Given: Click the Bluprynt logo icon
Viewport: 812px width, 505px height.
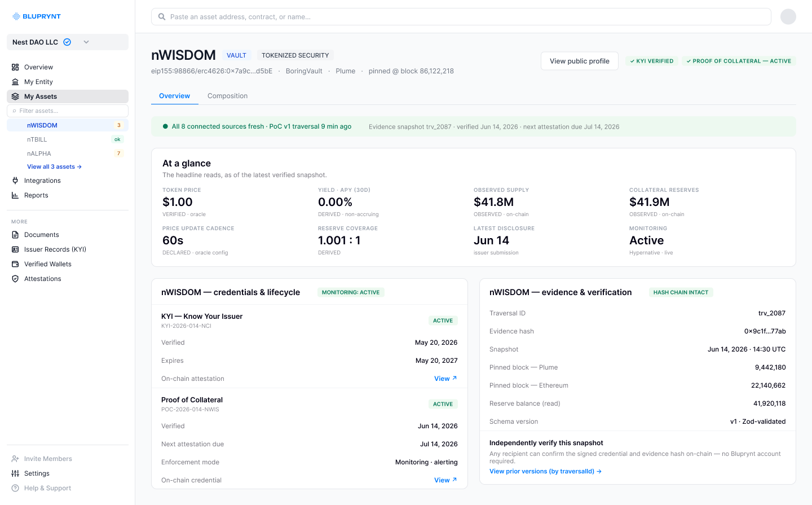Looking at the screenshot, I should tap(16, 16).
